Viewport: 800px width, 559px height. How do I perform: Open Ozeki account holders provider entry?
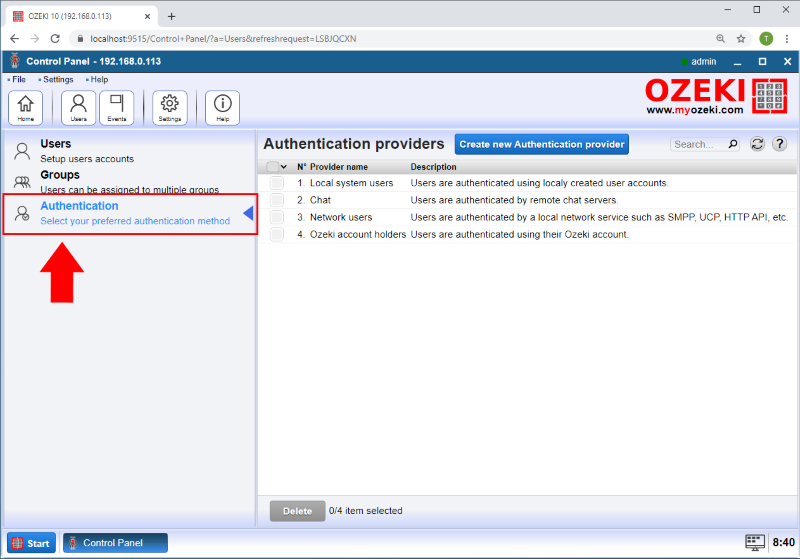pos(358,235)
